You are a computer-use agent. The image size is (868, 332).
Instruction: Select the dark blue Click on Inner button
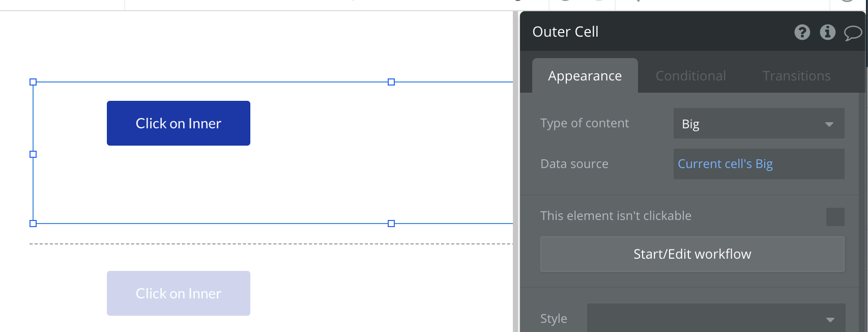point(179,123)
